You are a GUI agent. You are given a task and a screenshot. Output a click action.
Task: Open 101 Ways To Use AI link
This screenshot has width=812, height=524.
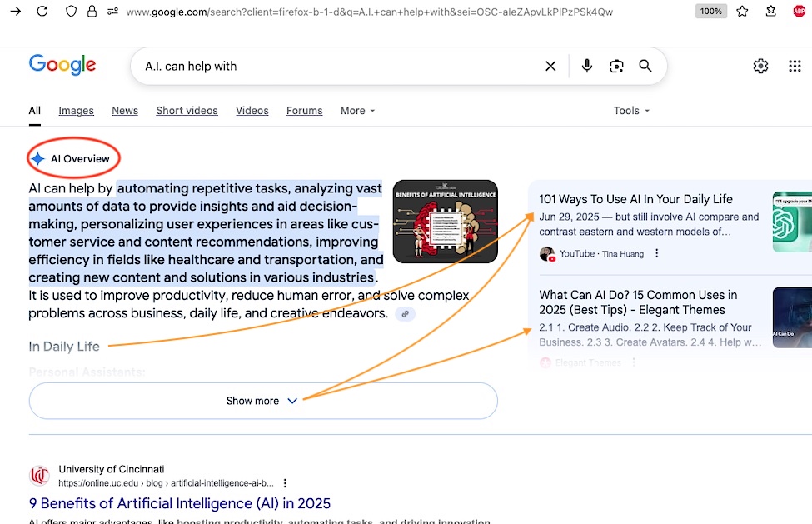click(x=635, y=199)
